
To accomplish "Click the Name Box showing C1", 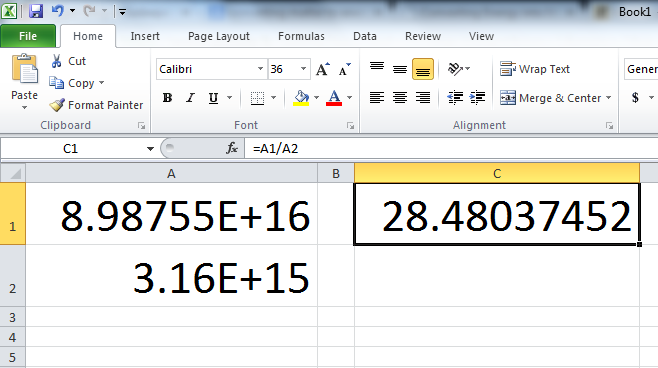I will [71, 149].
